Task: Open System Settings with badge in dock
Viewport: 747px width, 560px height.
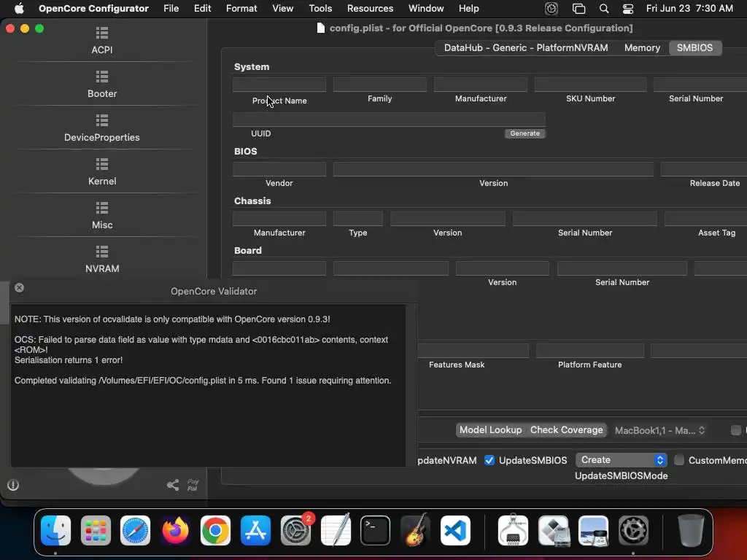Action: pyautogui.click(x=295, y=530)
